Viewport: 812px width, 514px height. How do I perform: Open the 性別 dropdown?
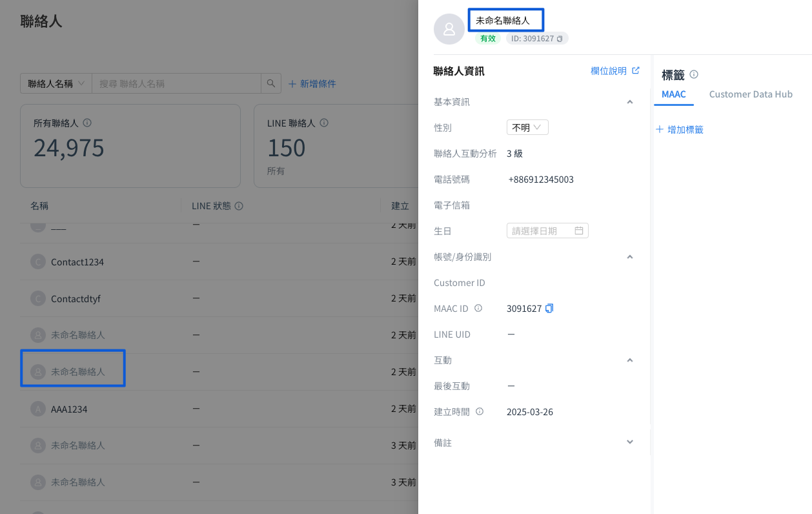(x=527, y=128)
